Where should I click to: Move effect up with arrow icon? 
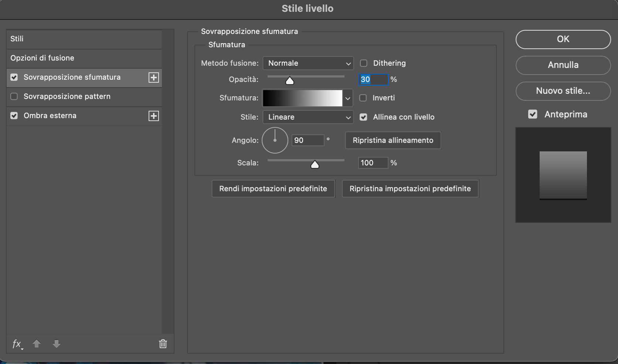(x=36, y=344)
